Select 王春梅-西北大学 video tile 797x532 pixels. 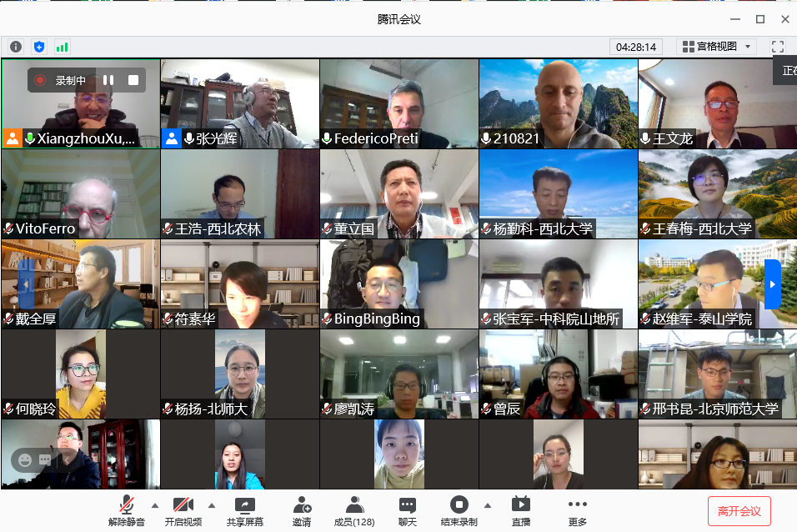(717, 193)
